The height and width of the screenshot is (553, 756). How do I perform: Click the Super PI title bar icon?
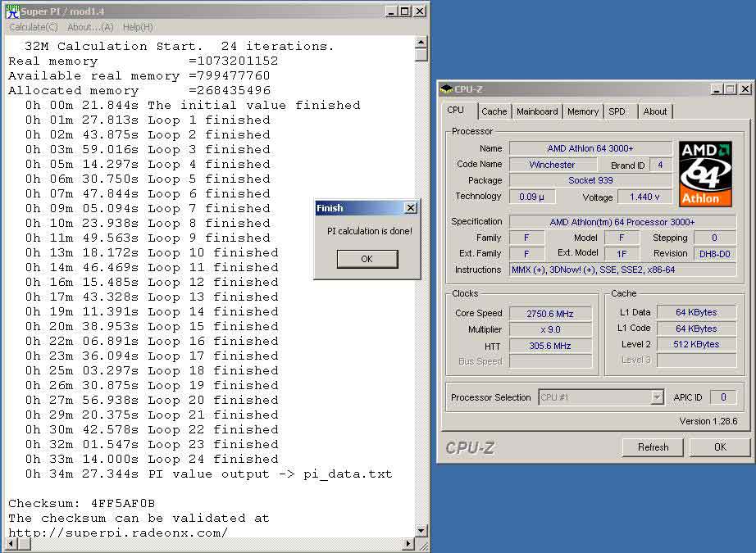coord(12,11)
